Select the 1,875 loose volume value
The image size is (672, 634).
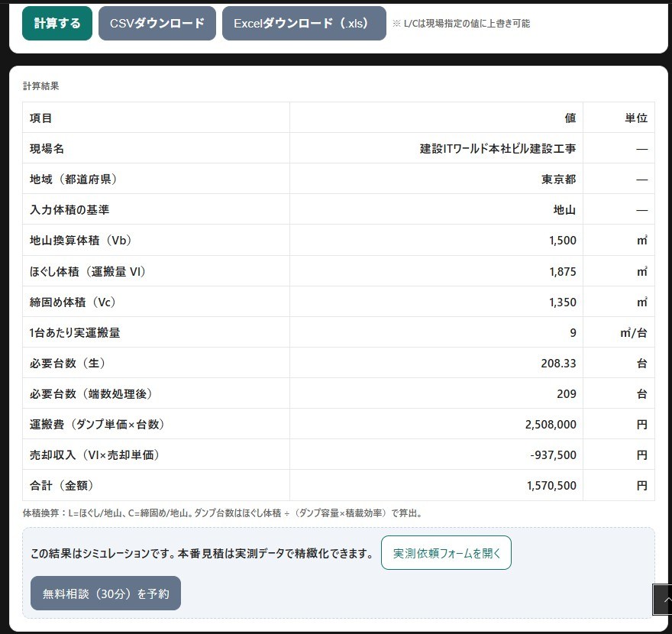click(562, 271)
